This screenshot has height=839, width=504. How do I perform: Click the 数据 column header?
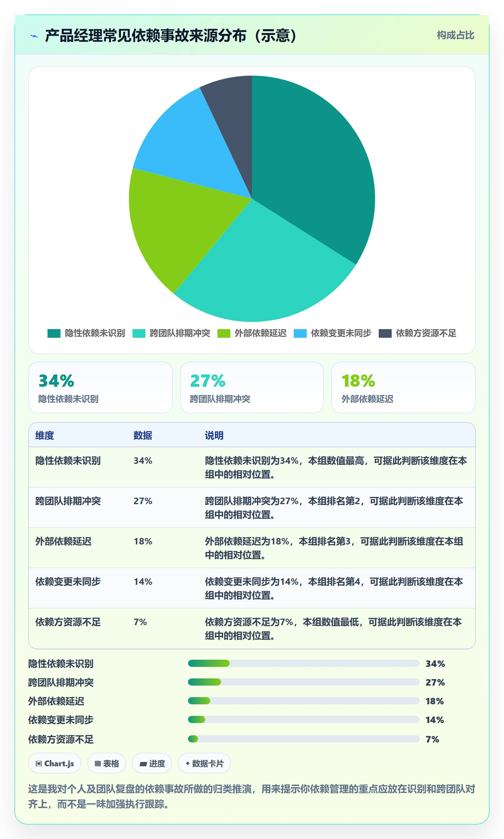tap(143, 435)
